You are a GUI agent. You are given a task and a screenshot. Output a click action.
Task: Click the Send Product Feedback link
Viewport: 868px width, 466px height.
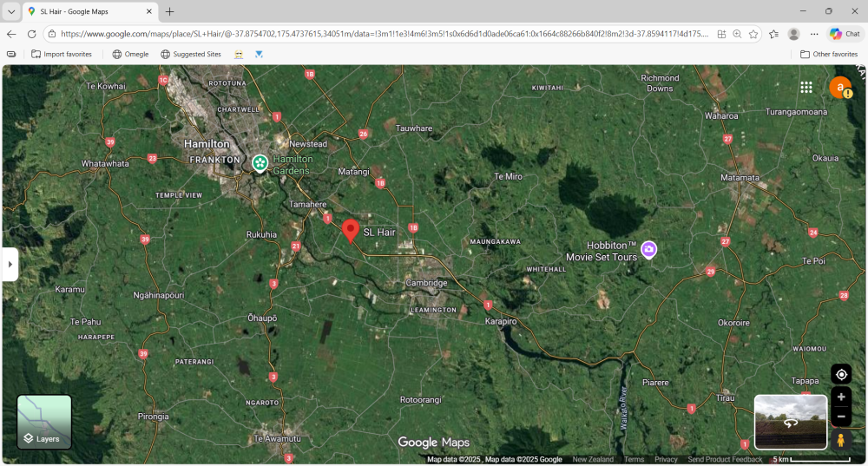pyautogui.click(x=725, y=459)
